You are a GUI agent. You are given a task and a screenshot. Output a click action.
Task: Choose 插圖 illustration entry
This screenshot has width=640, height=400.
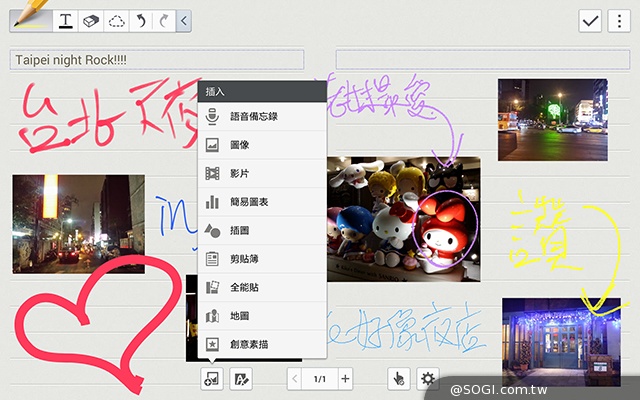pos(262,231)
